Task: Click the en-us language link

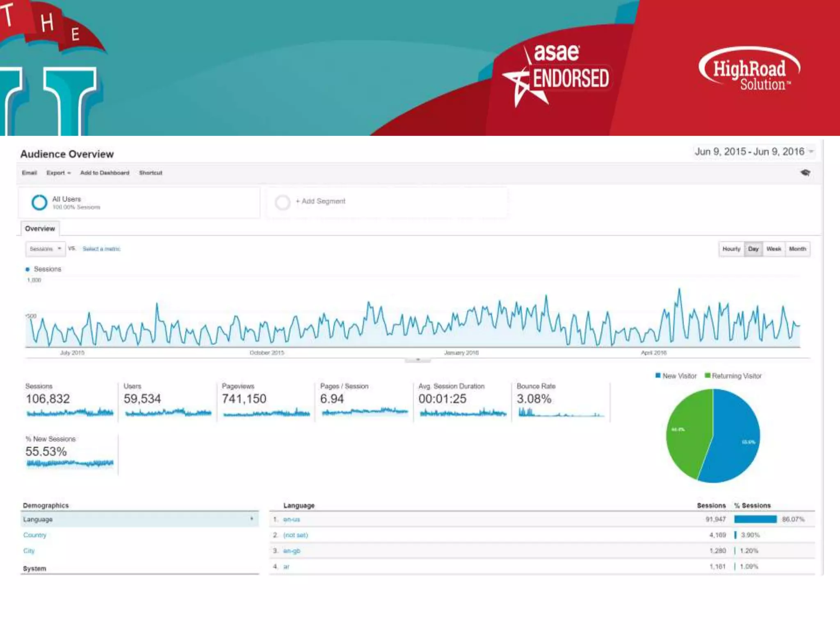Action: click(x=291, y=519)
